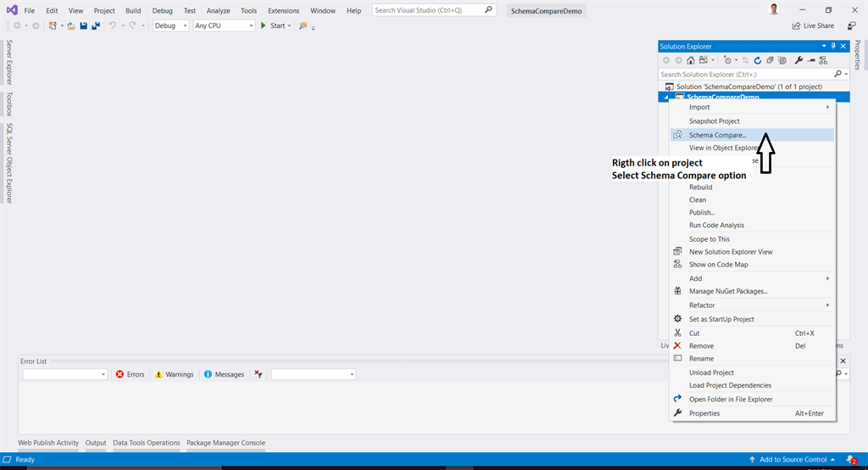Collapse all items in Solution Explorer
Image resolution: width=868 pixels, height=470 pixels.
tap(770, 60)
